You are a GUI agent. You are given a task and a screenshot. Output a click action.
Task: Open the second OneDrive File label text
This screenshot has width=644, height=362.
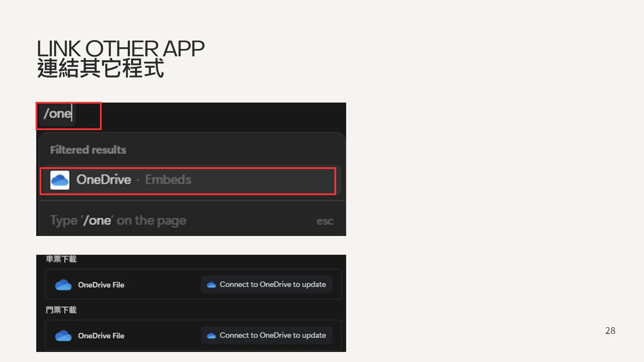click(x=101, y=336)
